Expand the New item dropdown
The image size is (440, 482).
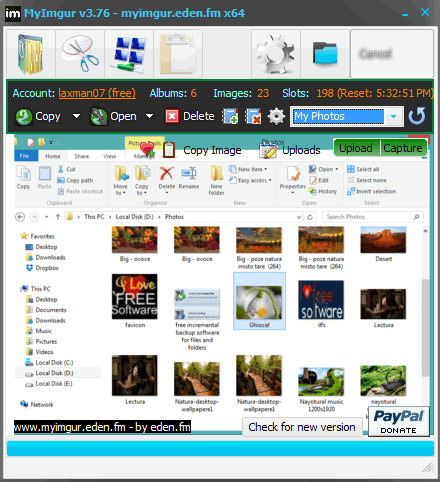coord(248,169)
